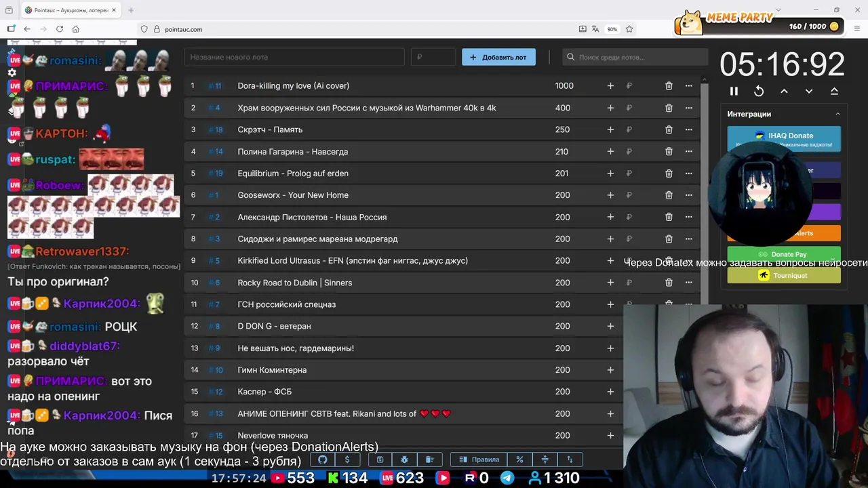The height and width of the screenshot is (488, 868).
Task: Open more options for Dora-killing my love
Action: 689,85
